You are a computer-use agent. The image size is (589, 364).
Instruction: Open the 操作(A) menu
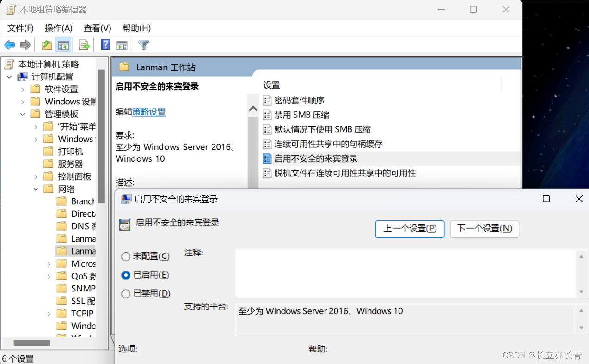pos(59,28)
